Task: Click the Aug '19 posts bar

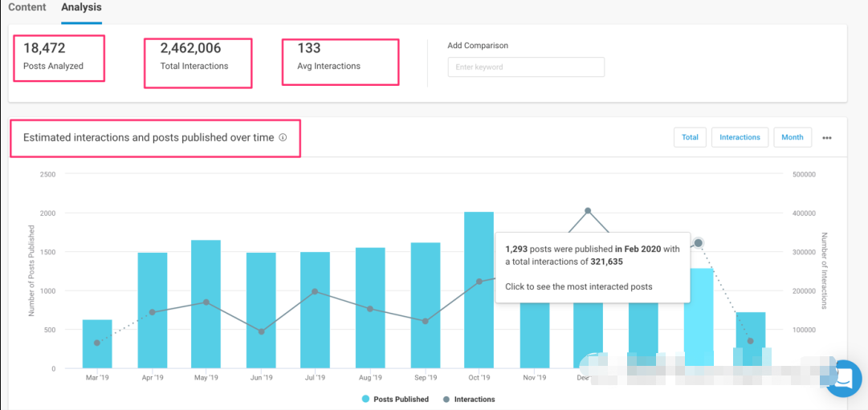Action: click(370, 309)
